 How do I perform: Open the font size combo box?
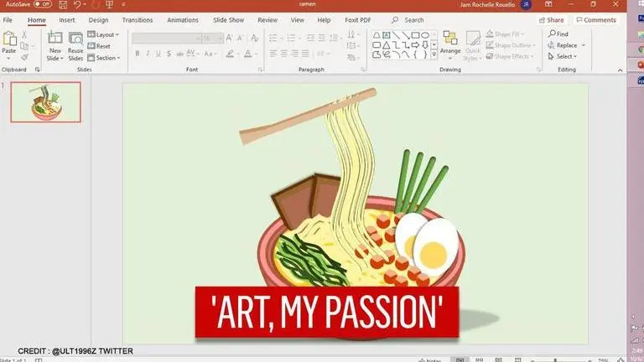click(x=213, y=39)
